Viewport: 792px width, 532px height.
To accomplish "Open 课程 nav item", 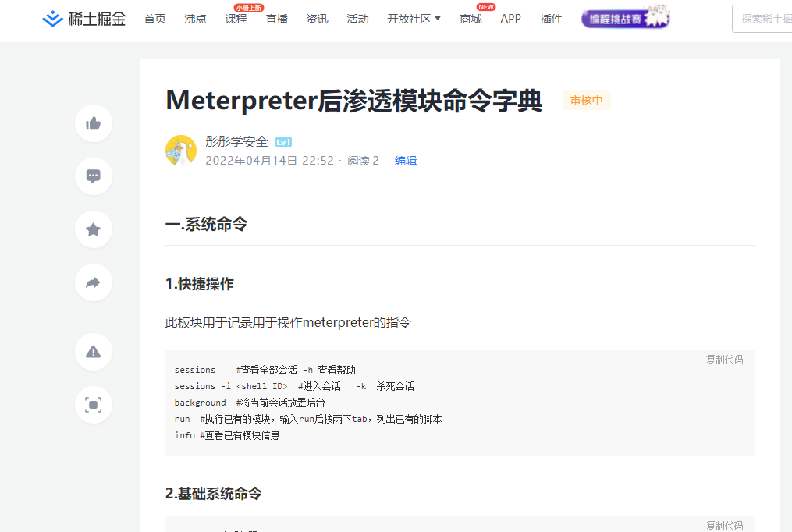I will pos(236,20).
